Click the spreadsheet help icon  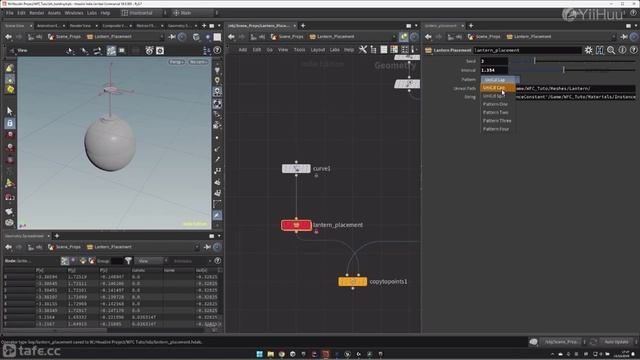click(x=218, y=261)
